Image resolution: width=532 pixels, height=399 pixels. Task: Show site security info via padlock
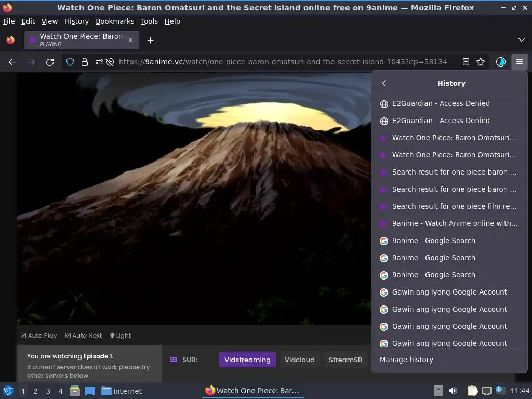pyautogui.click(x=85, y=62)
